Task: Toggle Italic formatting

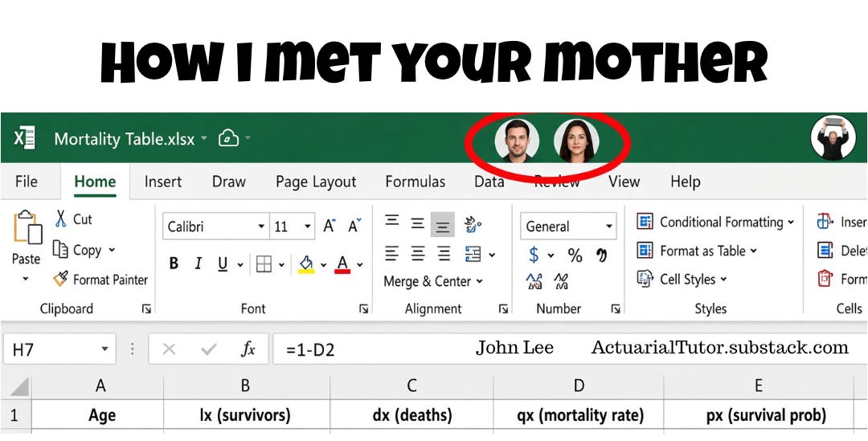Action: pos(199,264)
